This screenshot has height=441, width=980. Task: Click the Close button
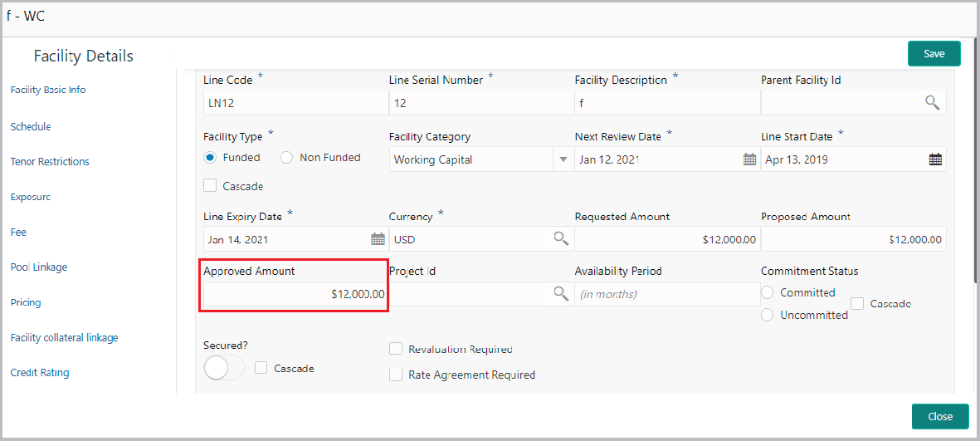click(x=939, y=416)
